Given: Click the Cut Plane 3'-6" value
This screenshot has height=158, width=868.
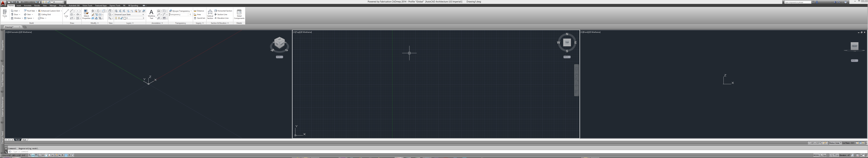Looking at the screenshot, I should coord(852,143).
